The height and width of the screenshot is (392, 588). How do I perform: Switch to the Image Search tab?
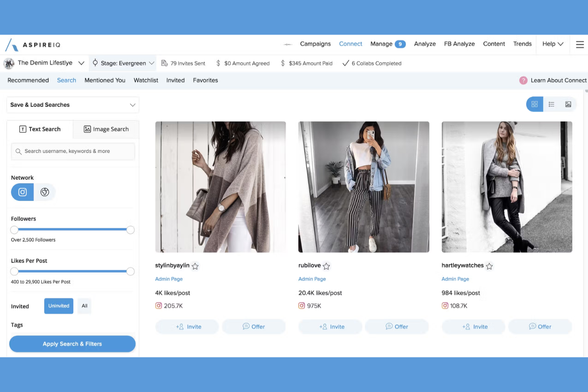(x=106, y=129)
